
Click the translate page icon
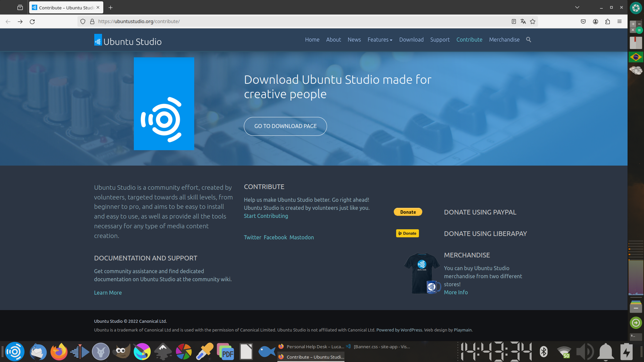523,21
